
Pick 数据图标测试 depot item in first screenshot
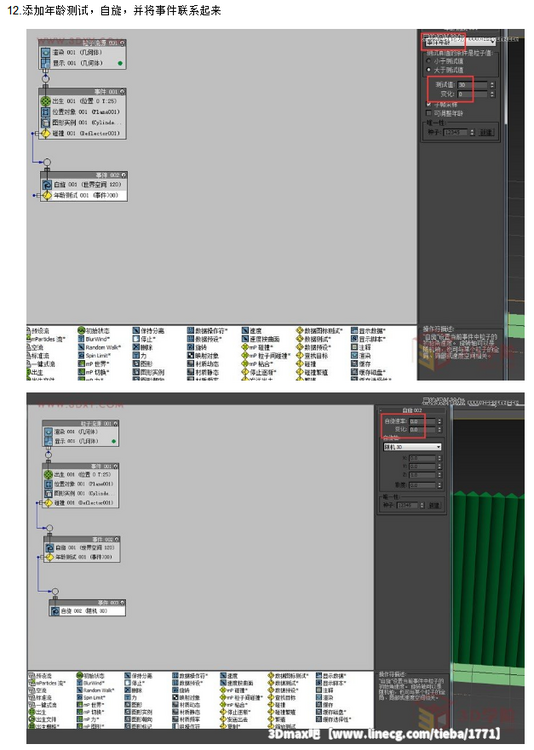319,331
